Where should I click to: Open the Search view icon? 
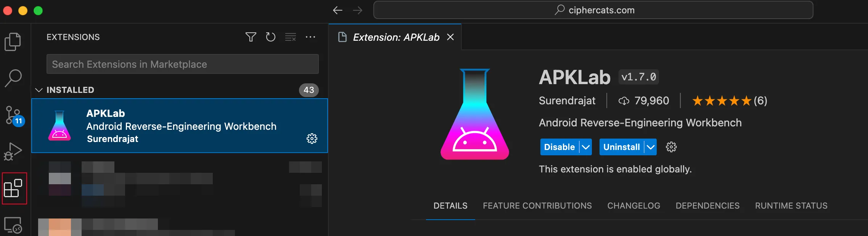pos(13,78)
